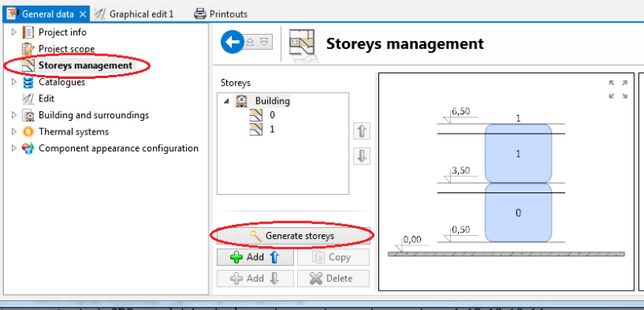Collapse the Building node in Storeys
The image size is (644, 310).
(226, 101)
